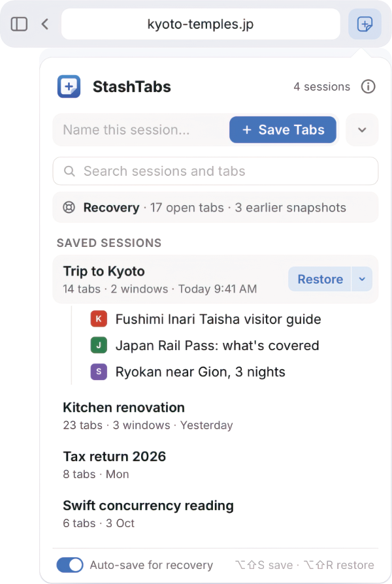Click the Save Tabs button
The height and width of the screenshot is (584, 392).
[283, 129]
